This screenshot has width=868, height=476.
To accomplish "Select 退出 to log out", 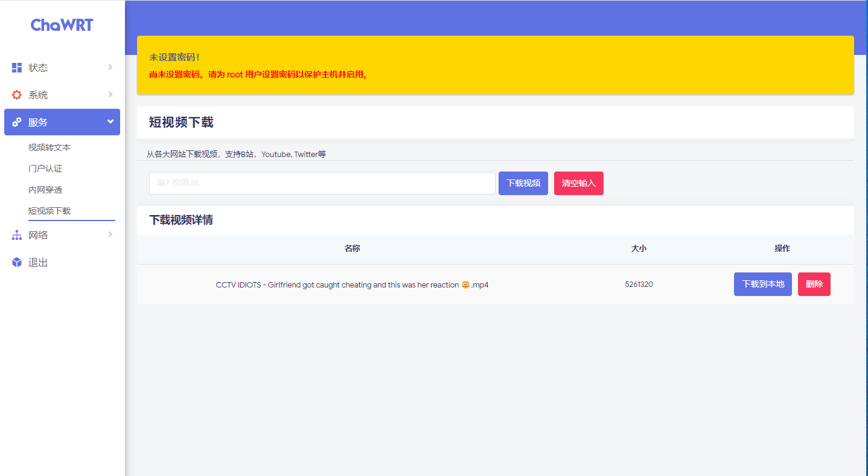I will [62, 262].
